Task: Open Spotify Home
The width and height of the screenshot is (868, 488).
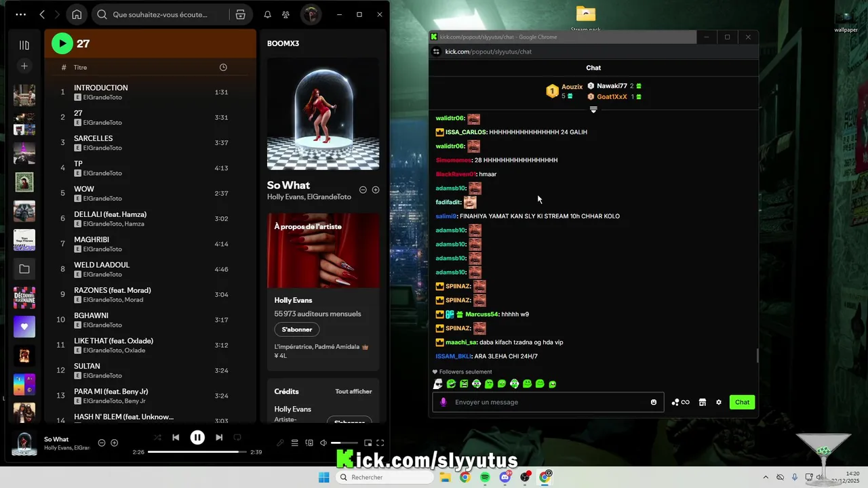Action: point(77,14)
